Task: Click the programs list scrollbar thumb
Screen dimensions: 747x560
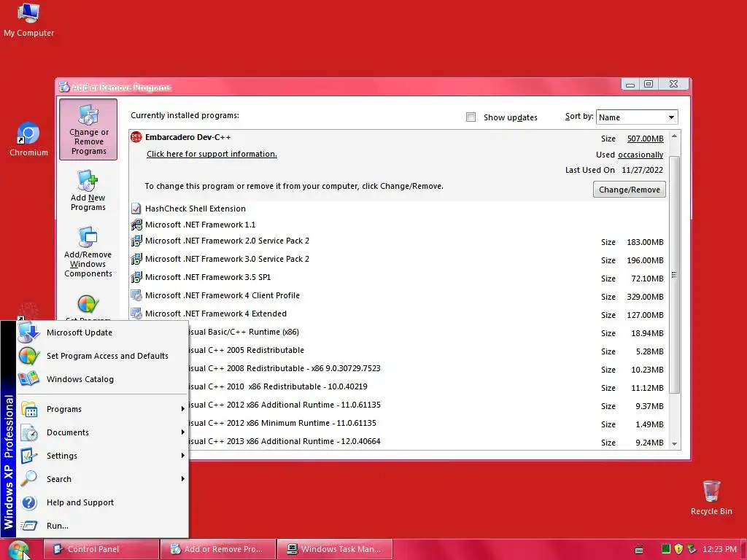Action: click(674, 275)
